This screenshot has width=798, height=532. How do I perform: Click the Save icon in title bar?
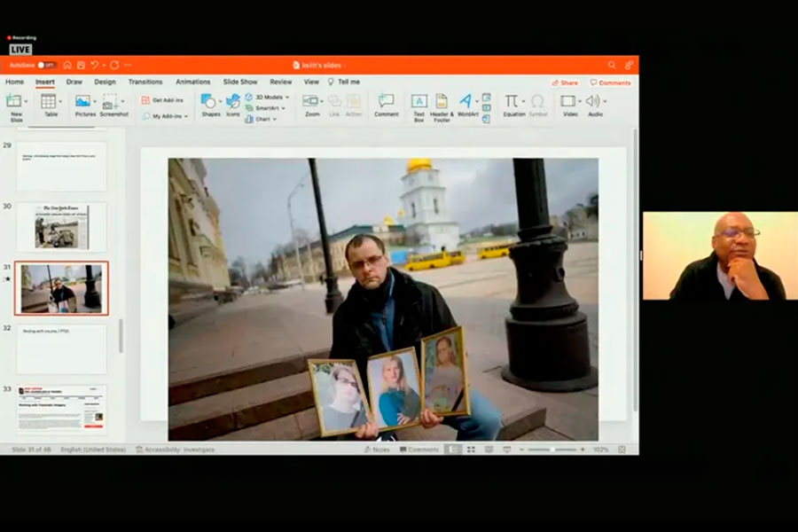tap(81, 65)
